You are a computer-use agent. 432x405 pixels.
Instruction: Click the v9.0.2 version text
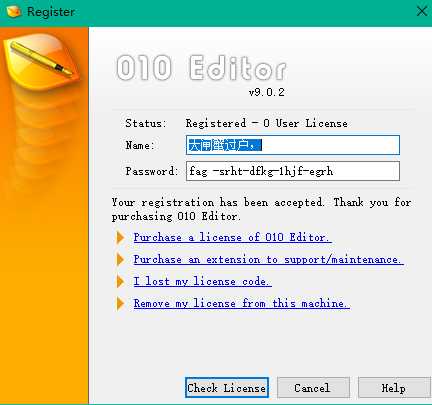tap(267, 92)
